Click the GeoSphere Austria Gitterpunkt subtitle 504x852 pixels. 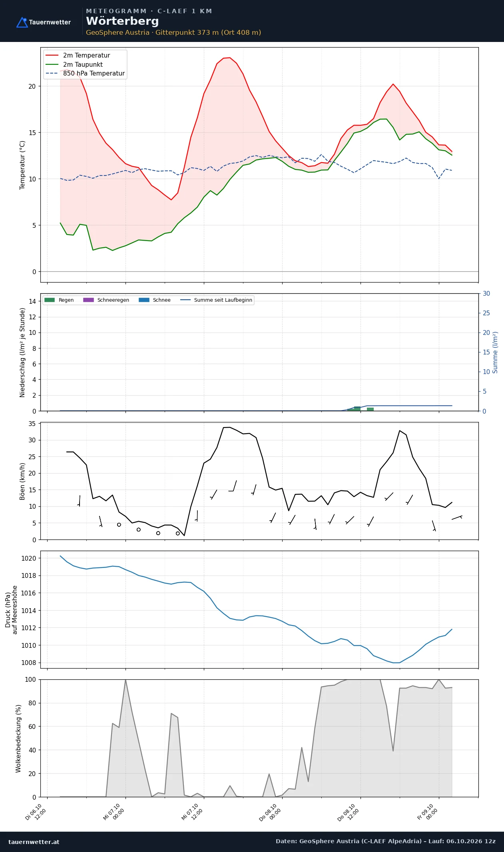173,32
